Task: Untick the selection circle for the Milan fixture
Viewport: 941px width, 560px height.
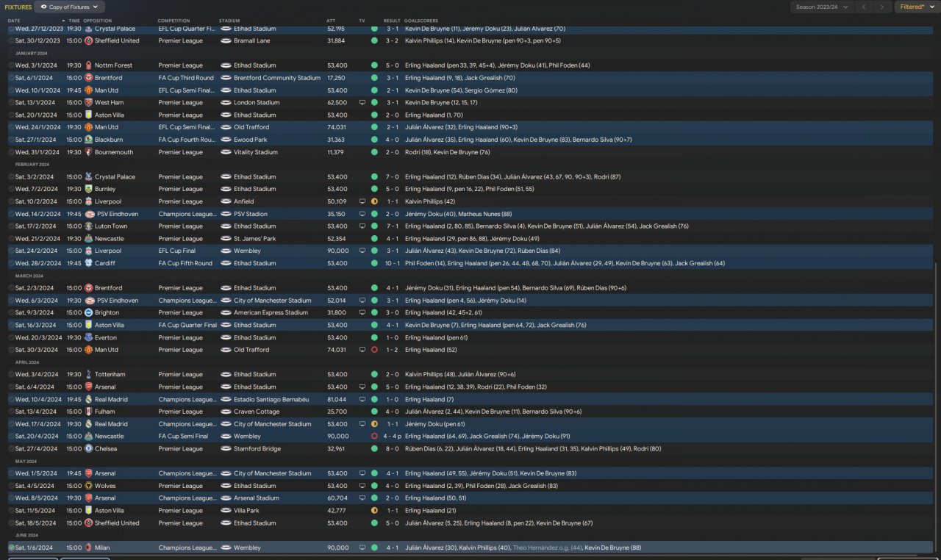Action: pyautogui.click(x=11, y=548)
